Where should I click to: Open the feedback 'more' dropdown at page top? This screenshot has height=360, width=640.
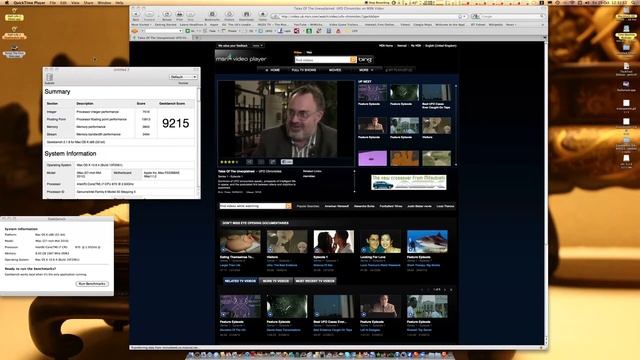[x=257, y=46]
